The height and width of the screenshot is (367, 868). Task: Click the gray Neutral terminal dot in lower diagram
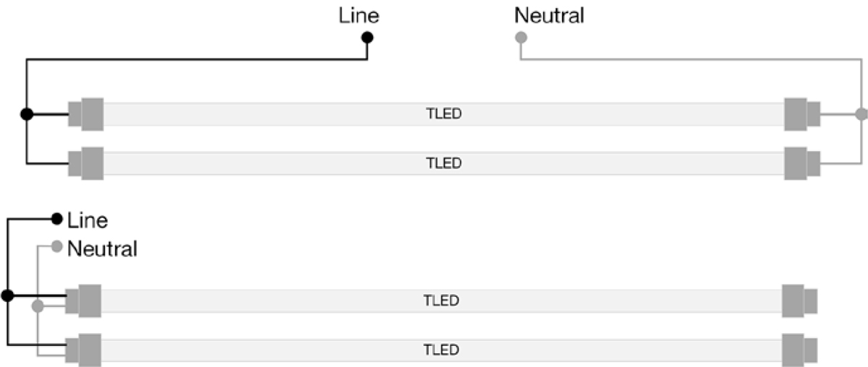click(x=56, y=246)
